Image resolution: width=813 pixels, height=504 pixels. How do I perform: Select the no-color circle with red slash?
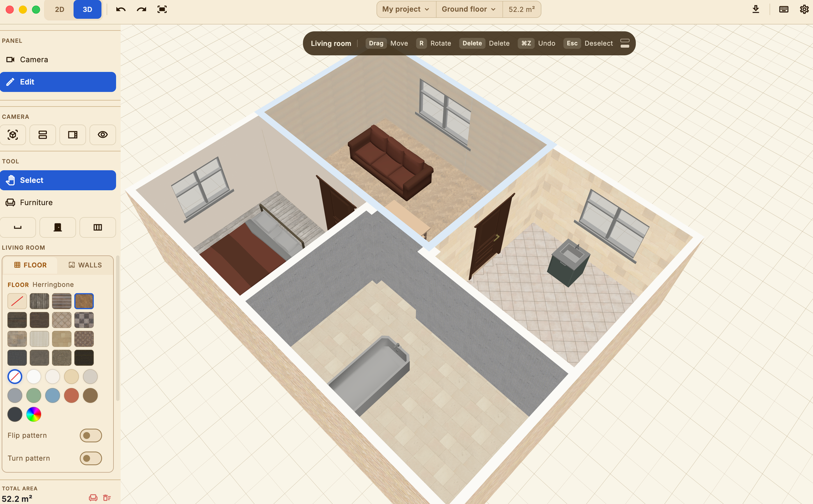(x=15, y=376)
